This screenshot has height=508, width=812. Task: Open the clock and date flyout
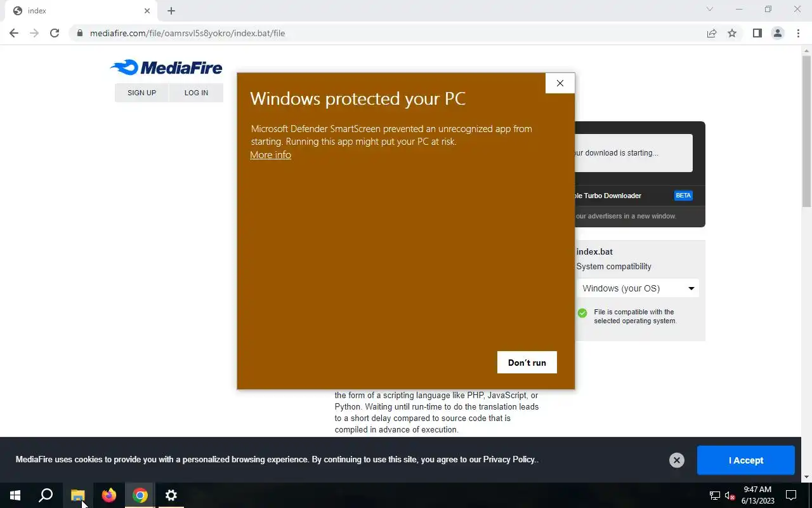pyautogui.click(x=757, y=495)
